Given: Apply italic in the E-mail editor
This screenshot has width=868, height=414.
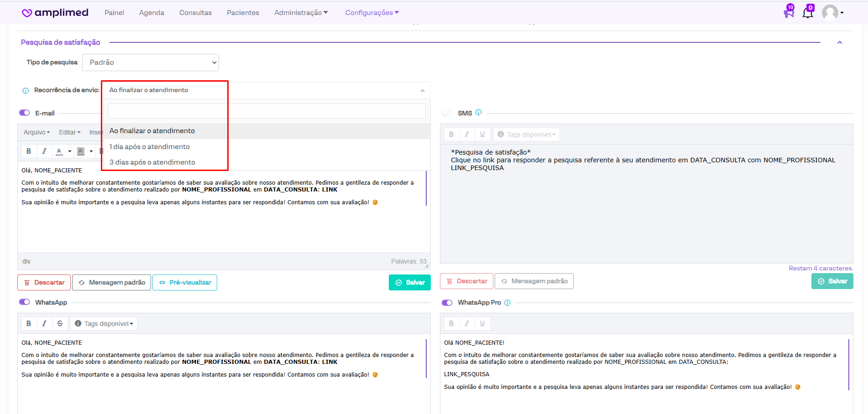Looking at the screenshot, I should click(x=44, y=151).
